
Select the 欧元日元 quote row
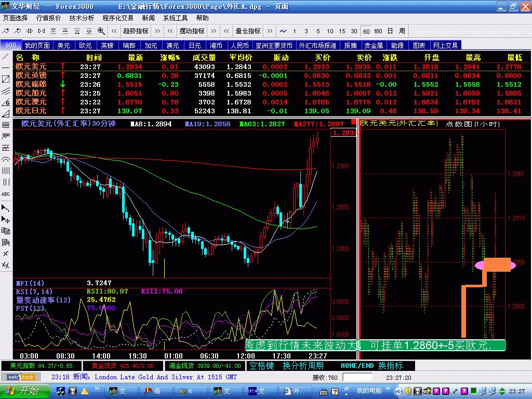tap(272, 111)
